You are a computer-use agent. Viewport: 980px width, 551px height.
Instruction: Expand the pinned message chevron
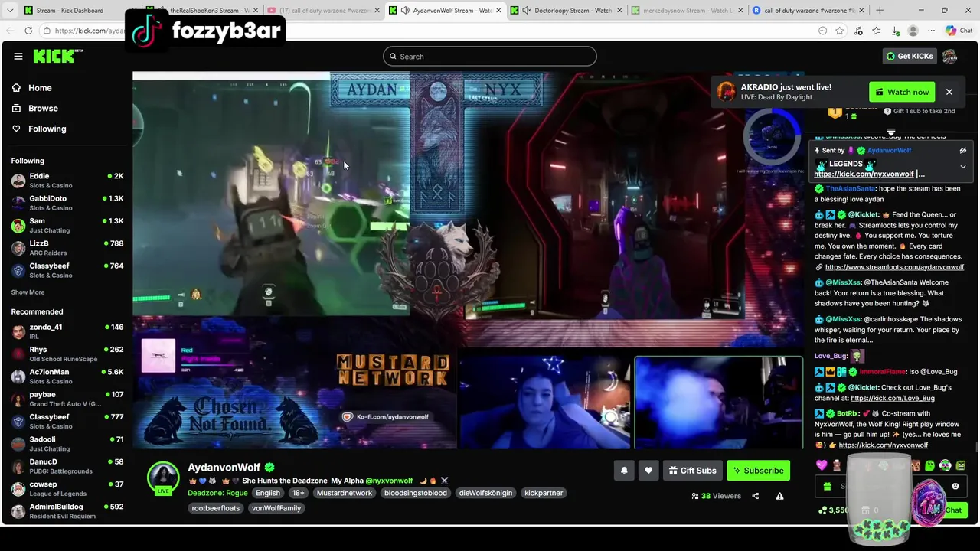pos(963,166)
